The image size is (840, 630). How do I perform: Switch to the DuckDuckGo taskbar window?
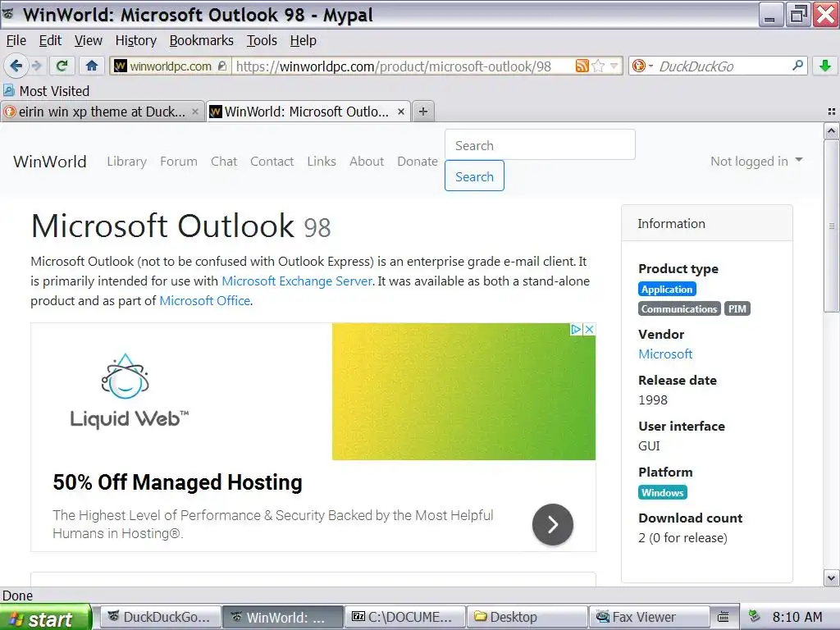pyautogui.click(x=161, y=617)
